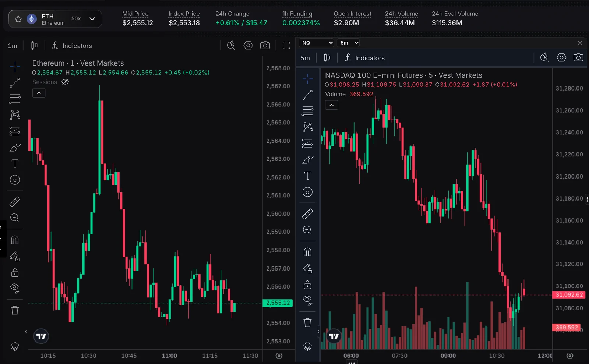Toggle hide all drawings on NASDAQ chart
The height and width of the screenshot is (364, 589).
[x=307, y=300]
